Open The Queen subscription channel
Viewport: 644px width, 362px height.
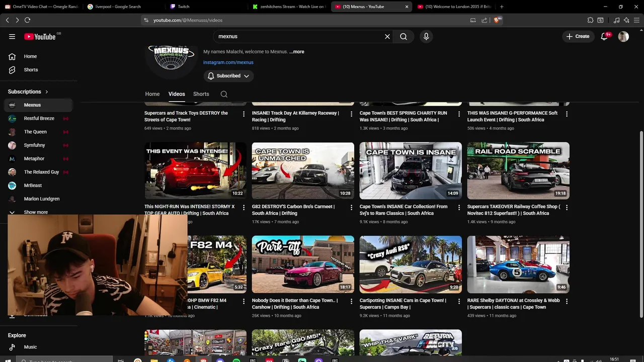(x=39, y=132)
